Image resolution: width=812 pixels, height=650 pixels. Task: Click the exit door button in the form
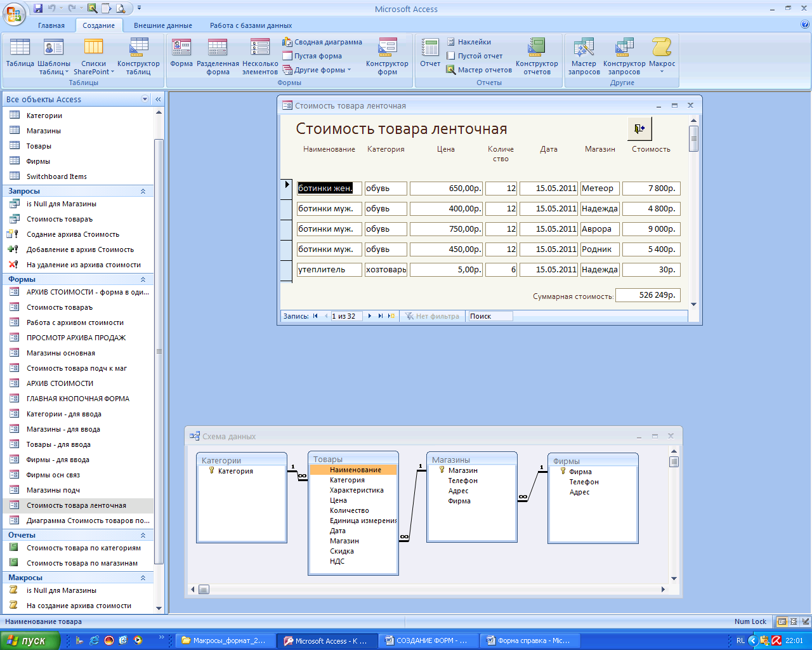(639, 128)
